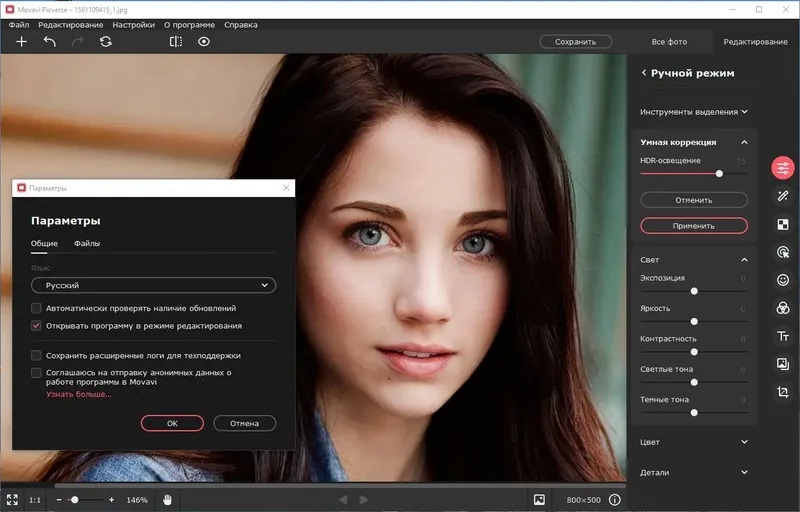This screenshot has height=512, width=800.
Task: Open the color effects circles tool
Action: (x=783, y=308)
